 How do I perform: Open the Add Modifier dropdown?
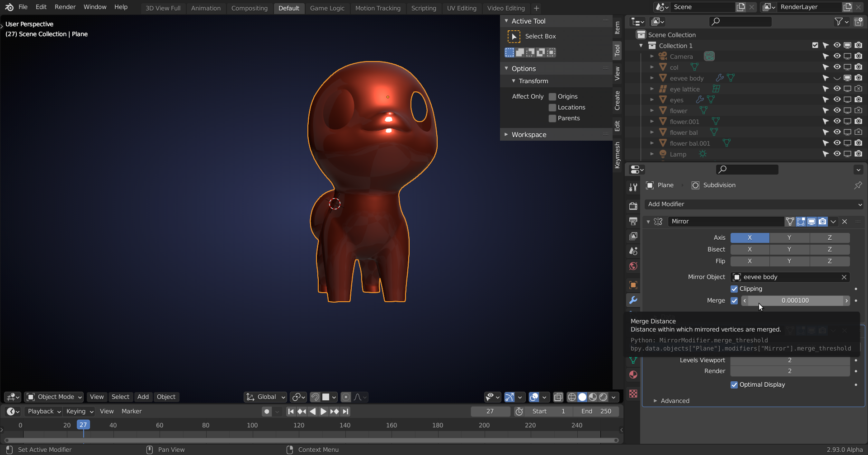[754, 204]
